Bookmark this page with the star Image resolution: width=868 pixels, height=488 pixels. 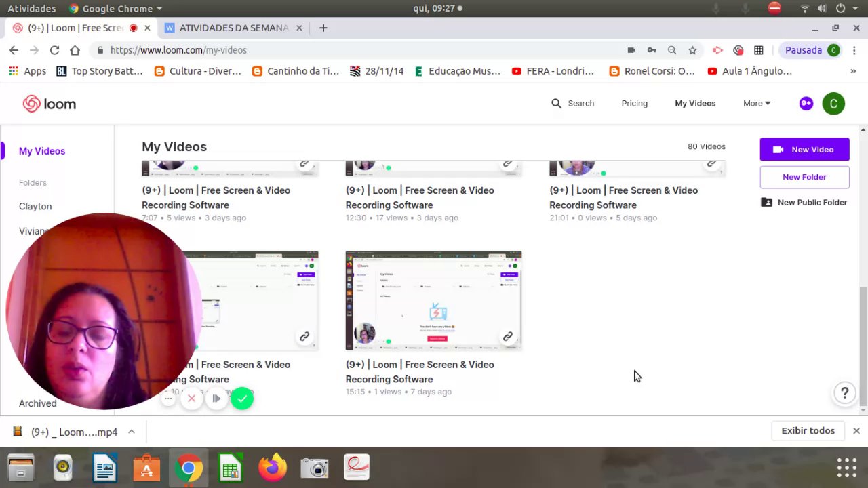click(692, 50)
